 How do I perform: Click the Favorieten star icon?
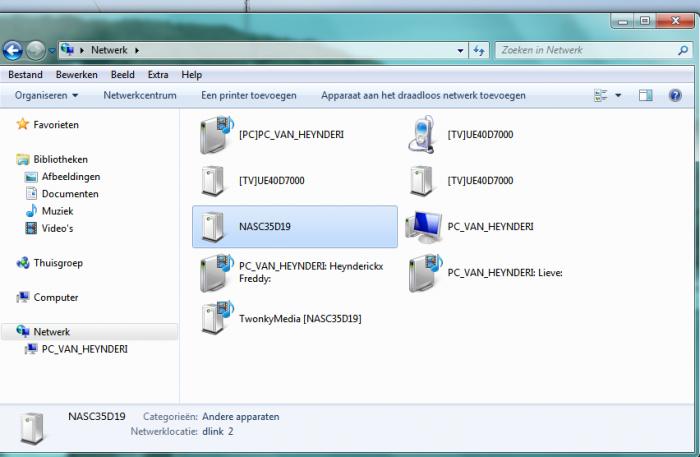pos(22,124)
